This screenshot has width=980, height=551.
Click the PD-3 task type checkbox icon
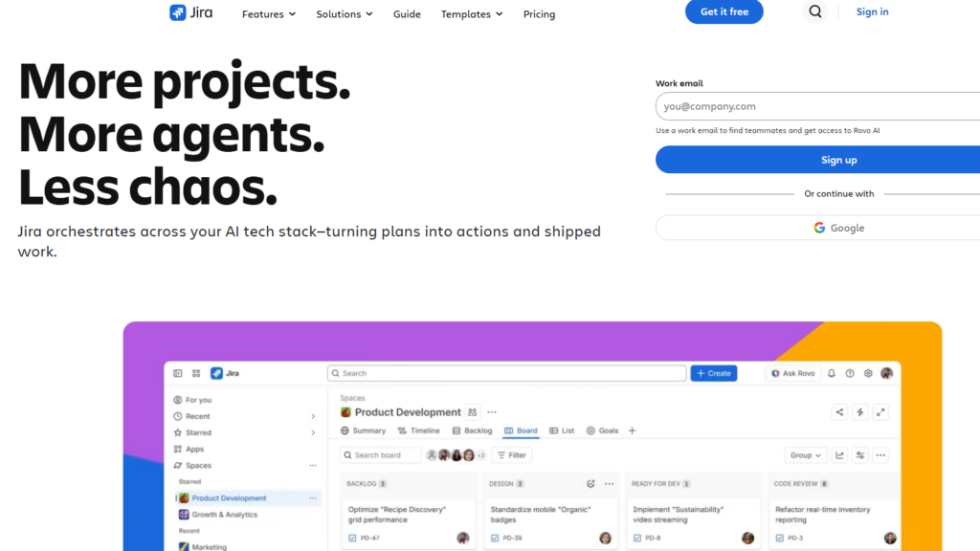click(x=780, y=538)
